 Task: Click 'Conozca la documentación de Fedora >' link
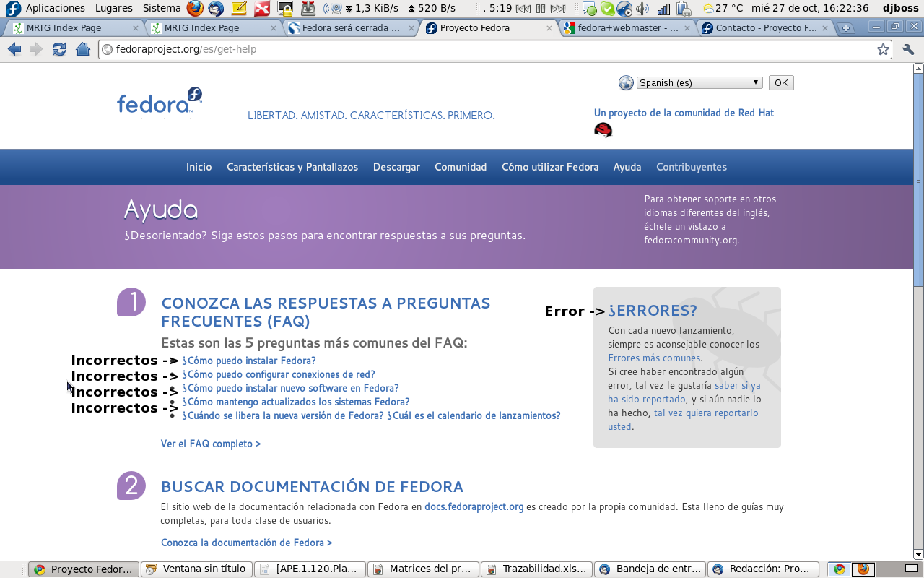click(247, 543)
